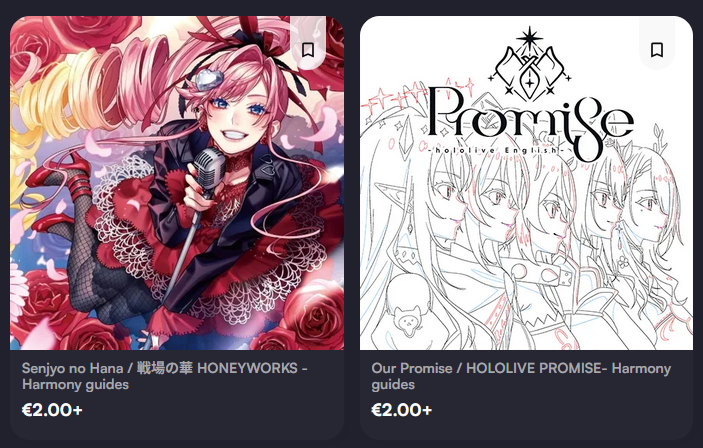Bookmark the Our Promise product
Screen dimensions: 703x448
657,50
